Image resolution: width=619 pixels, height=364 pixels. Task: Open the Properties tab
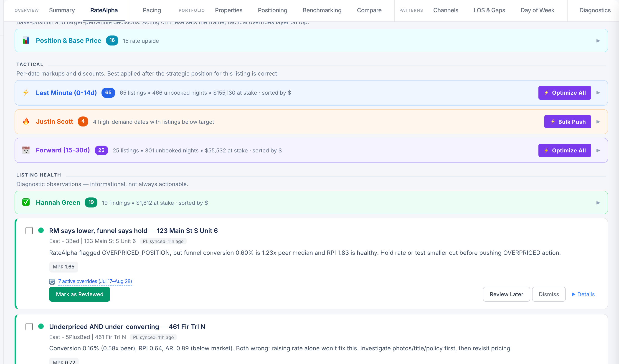click(x=228, y=10)
